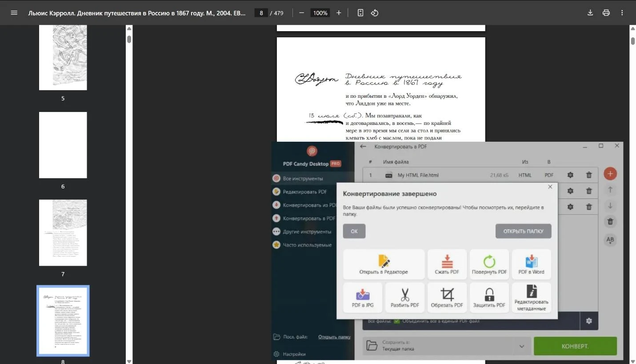This screenshot has height=364, width=636.
Task: Open settings gear for My HTML File.html
Action: pyautogui.click(x=570, y=175)
